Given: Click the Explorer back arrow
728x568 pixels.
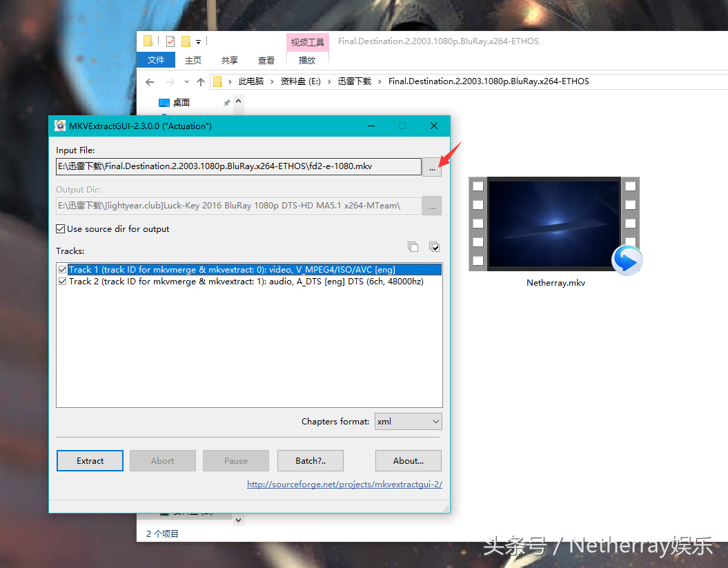Looking at the screenshot, I should [x=150, y=81].
